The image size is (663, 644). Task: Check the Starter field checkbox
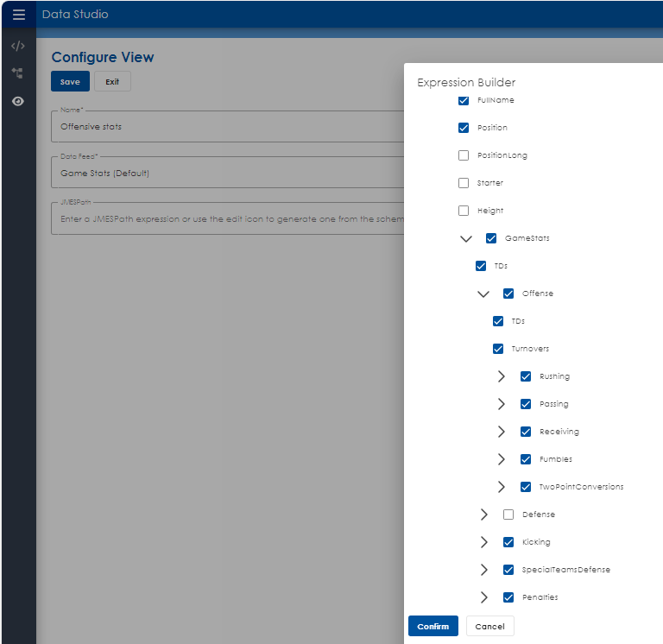click(464, 183)
